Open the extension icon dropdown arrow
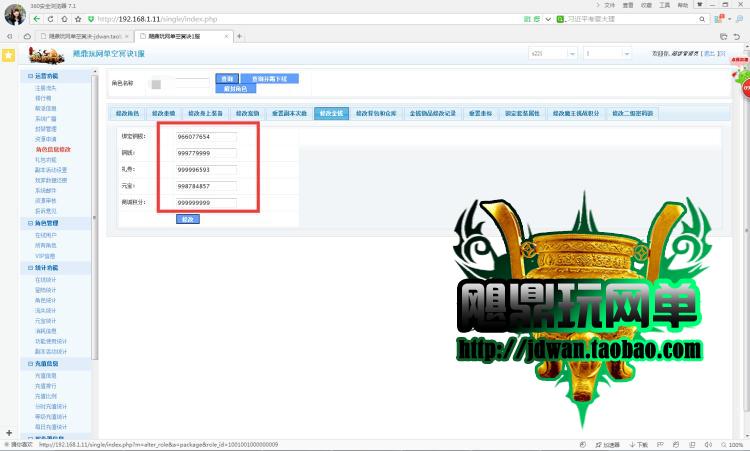The width and height of the screenshot is (750, 451). pyautogui.click(x=729, y=19)
